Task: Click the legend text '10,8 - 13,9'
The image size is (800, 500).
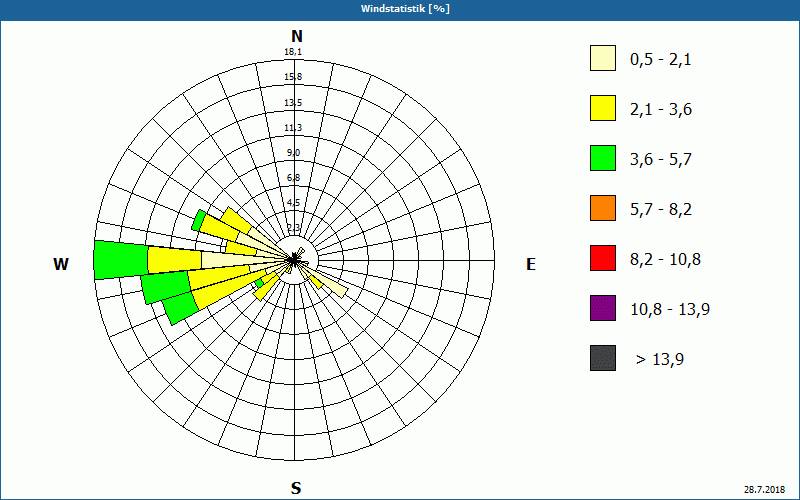Action: pos(670,310)
